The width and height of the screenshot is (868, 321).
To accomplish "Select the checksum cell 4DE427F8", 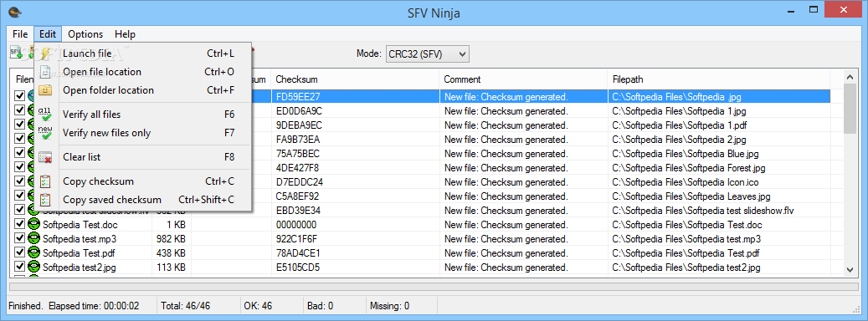I will pyautogui.click(x=297, y=167).
